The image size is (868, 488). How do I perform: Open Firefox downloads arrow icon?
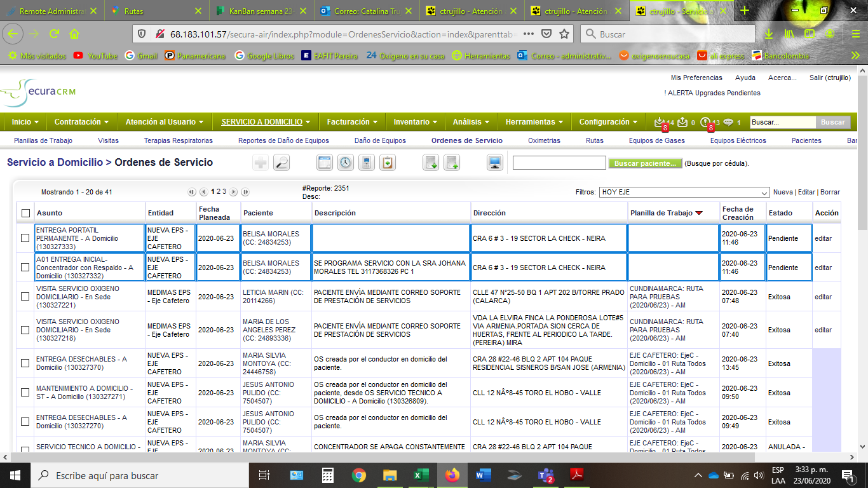click(769, 34)
